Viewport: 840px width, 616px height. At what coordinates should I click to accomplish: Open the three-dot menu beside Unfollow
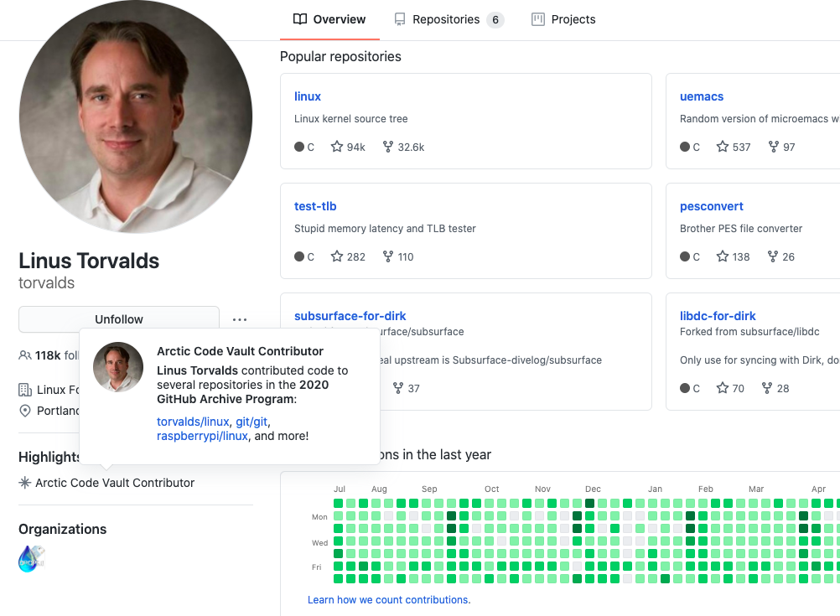tap(240, 319)
